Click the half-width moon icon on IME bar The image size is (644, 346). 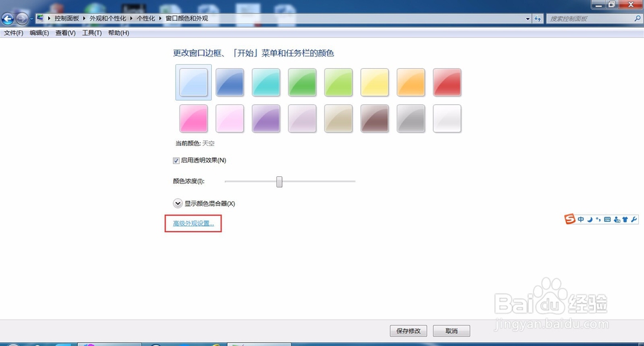click(x=590, y=220)
